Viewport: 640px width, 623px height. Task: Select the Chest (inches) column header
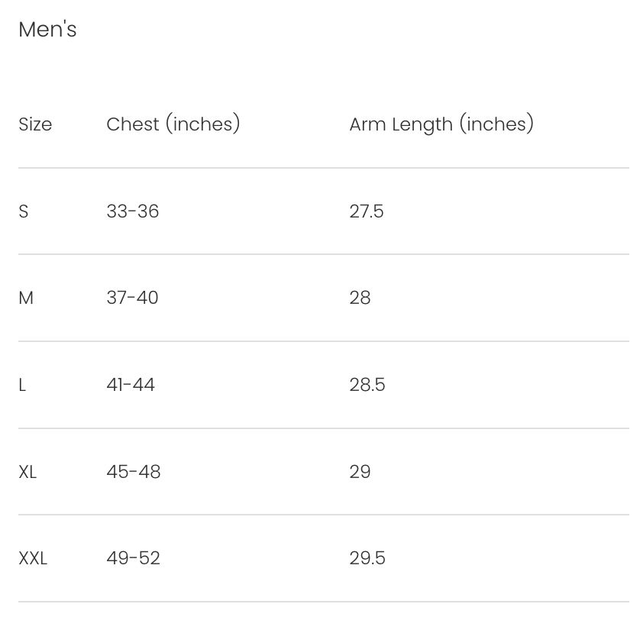pyautogui.click(x=173, y=125)
